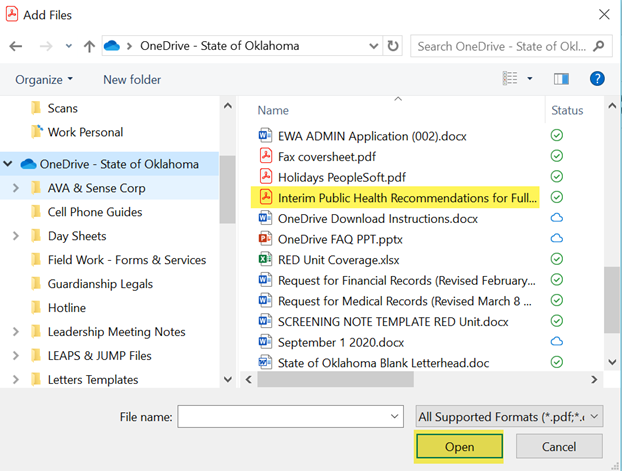
Task: Click the Word icon of EWA ADMIN Application
Action: click(265, 135)
